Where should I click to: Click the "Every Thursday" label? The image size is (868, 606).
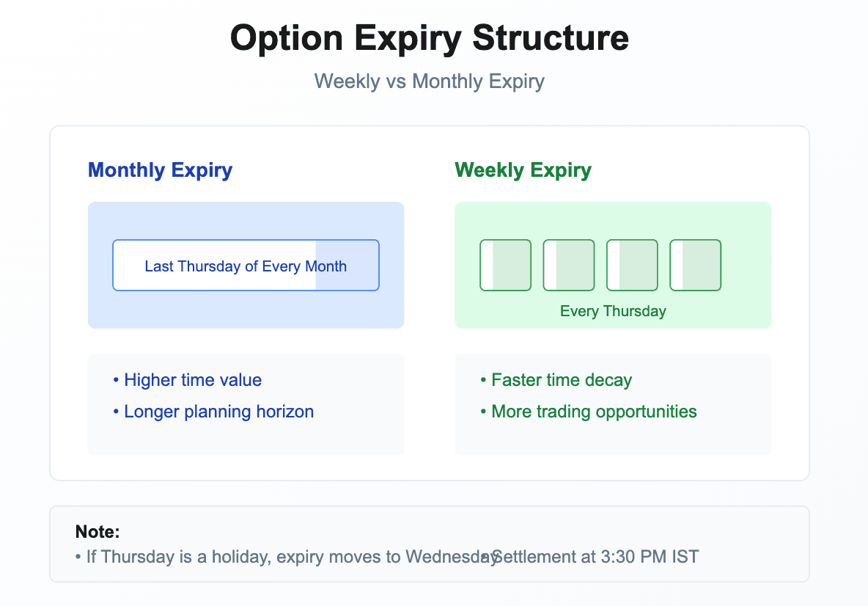point(613,311)
